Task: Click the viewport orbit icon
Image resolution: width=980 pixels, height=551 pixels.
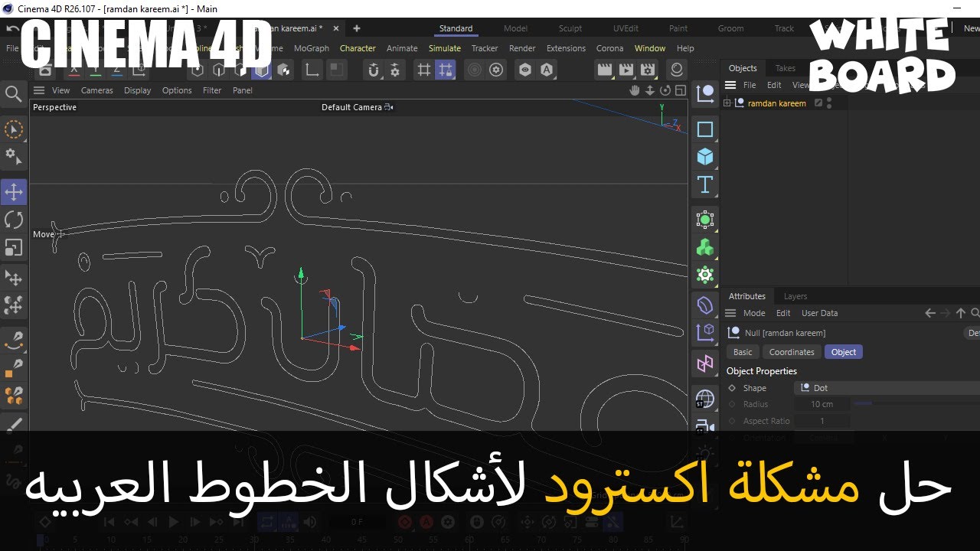Action: point(665,90)
